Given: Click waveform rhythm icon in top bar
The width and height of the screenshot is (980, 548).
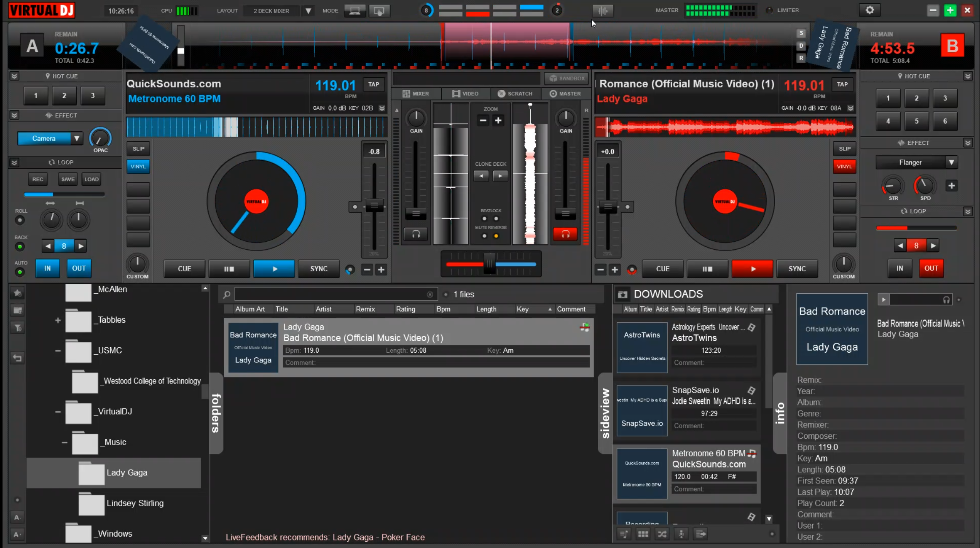Looking at the screenshot, I should coord(603,11).
